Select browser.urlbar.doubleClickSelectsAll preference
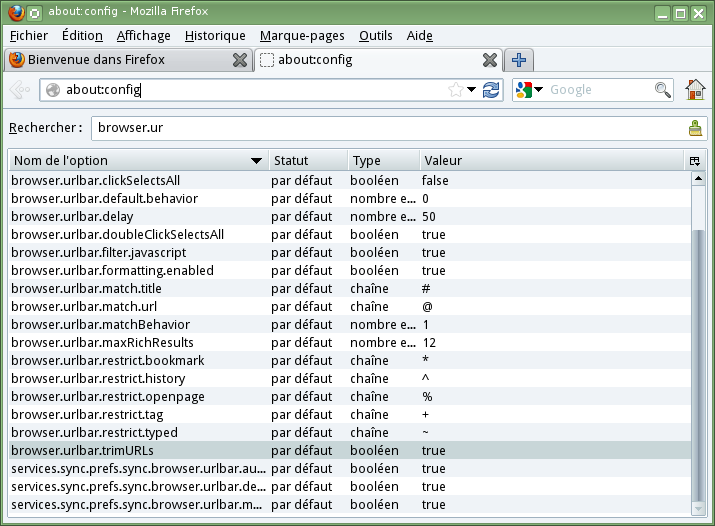The image size is (715, 526). [x=350, y=235]
